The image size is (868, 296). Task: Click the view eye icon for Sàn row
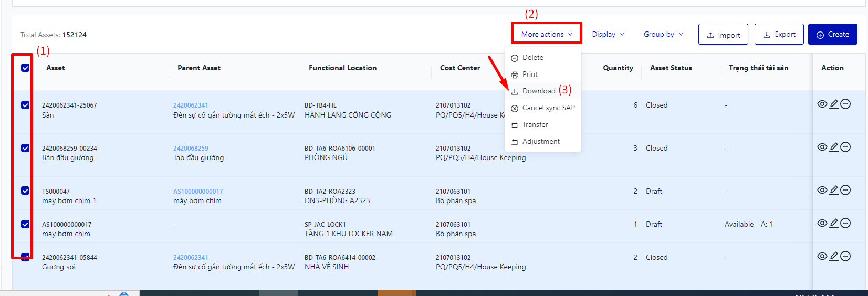[822, 104]
